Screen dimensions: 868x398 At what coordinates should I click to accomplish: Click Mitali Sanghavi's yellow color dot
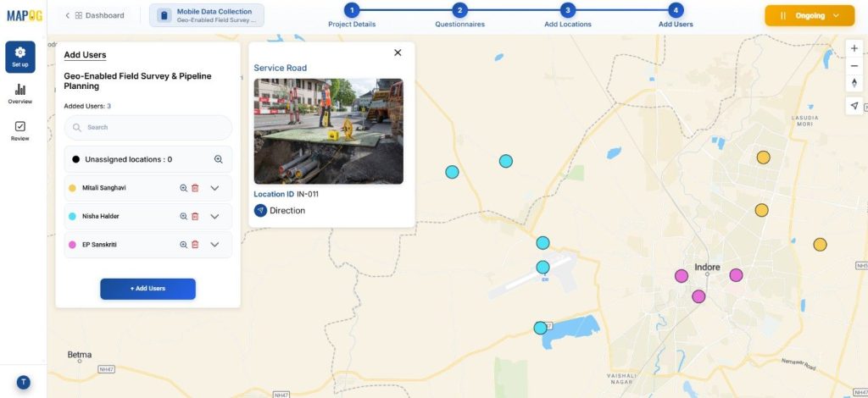(72, 188)
